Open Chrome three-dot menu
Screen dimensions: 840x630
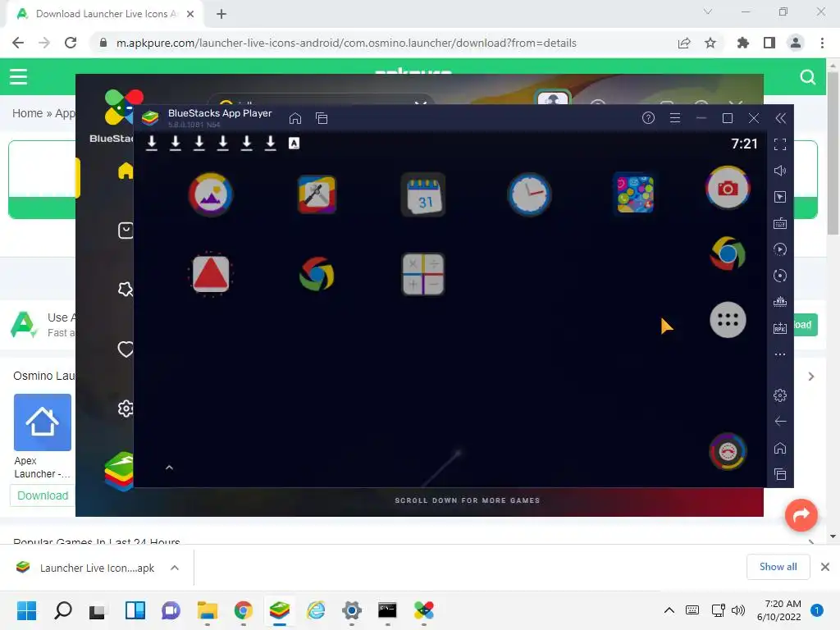[822, 43]
